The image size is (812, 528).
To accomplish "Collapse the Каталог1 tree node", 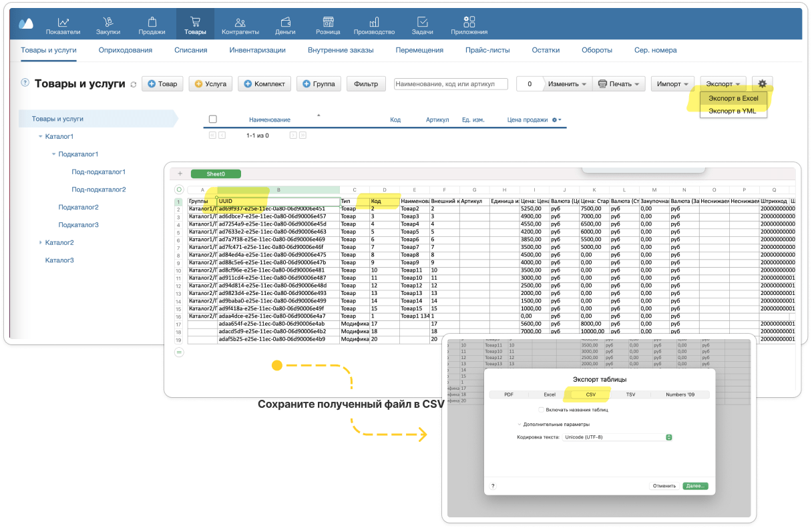I will click(40, 136).
